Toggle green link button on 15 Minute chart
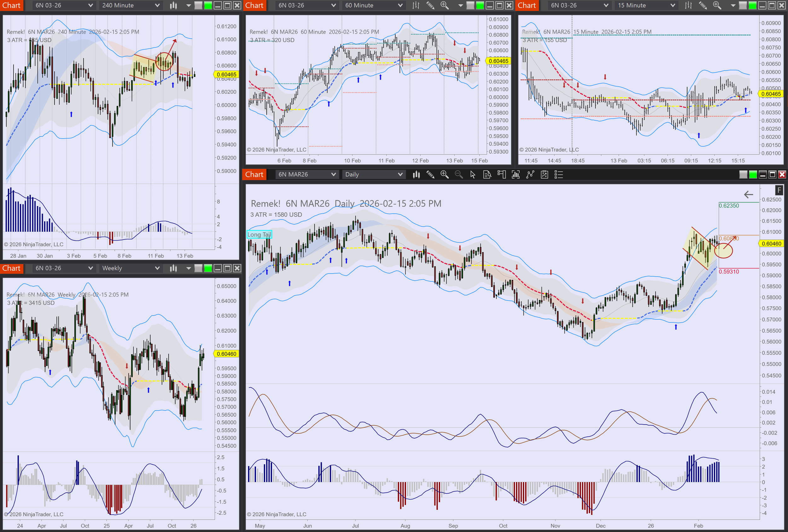 coord(752,5)
